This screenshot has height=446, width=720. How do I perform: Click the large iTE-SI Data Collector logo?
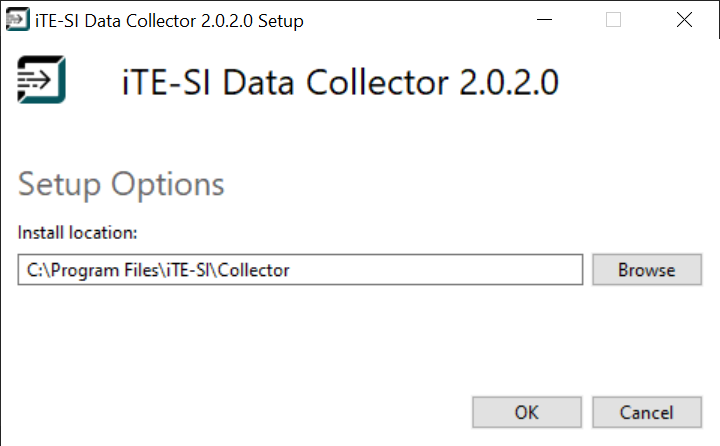42,79
